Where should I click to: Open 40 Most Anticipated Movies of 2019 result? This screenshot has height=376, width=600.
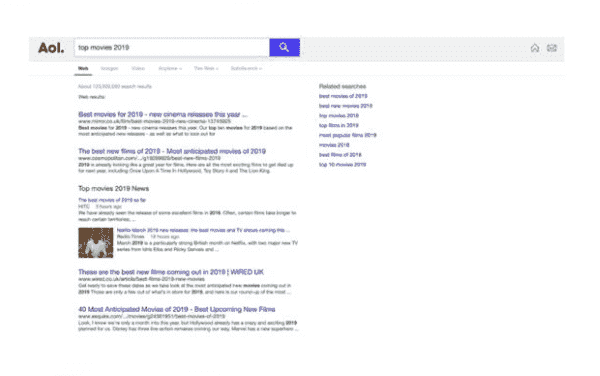click(x=177, y=309)
